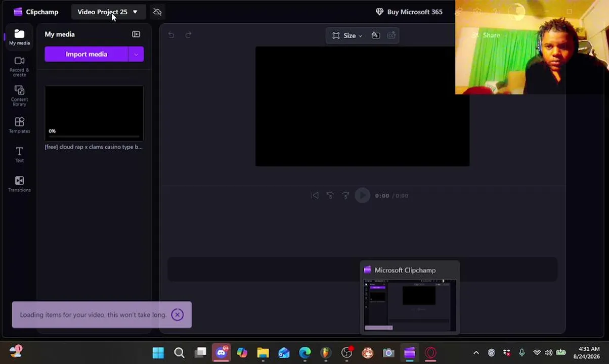Expand the Video Project 25 dropdown arrow
The width and height of the screenshot is (609, 364).
coord(135,12)
